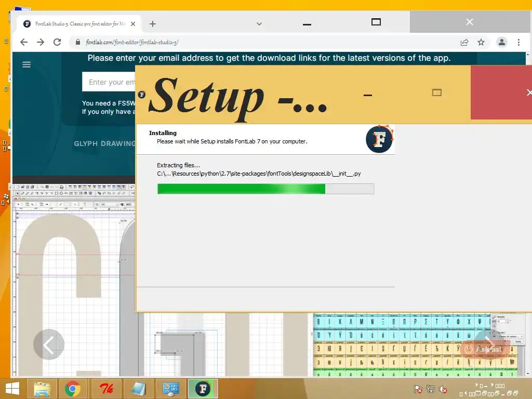Click the FontLab logo in installer
Viewport: 532px width, 399px height.
pos(379,139)
